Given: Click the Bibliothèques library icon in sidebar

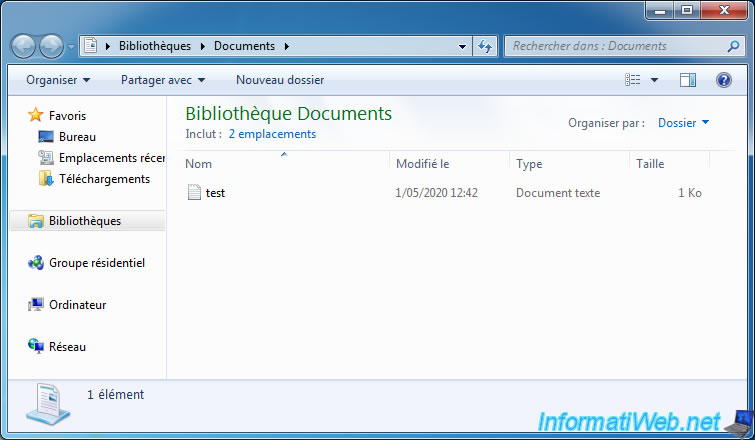Looking at the screenshot, I should pyautogui.click(x=36, y=221).
